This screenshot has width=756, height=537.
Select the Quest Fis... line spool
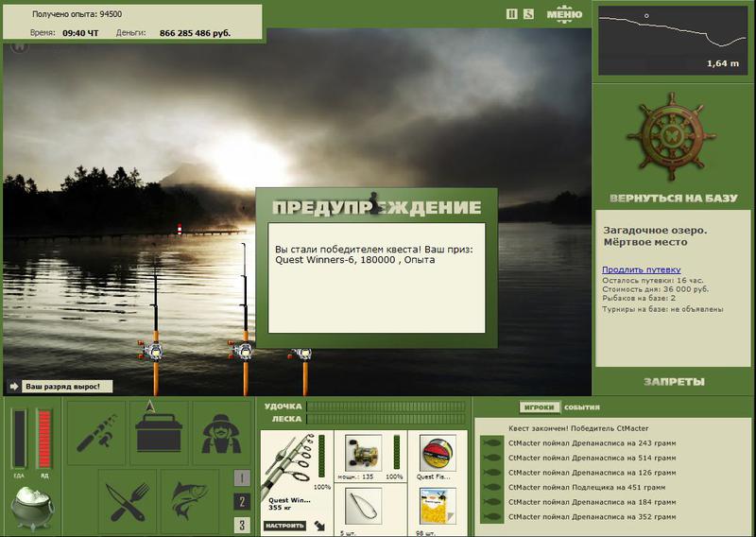click(438, 453)
